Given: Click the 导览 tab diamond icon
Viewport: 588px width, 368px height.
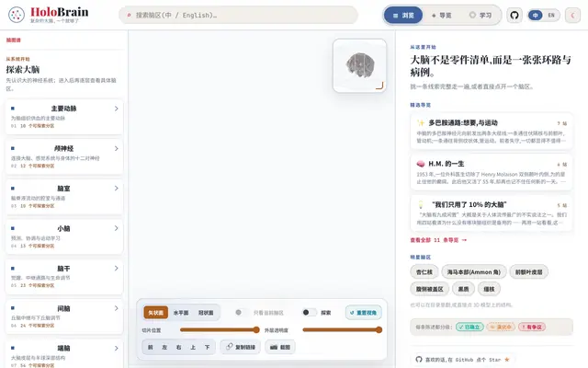Looking at the screenshot, I should pos(434,16).
